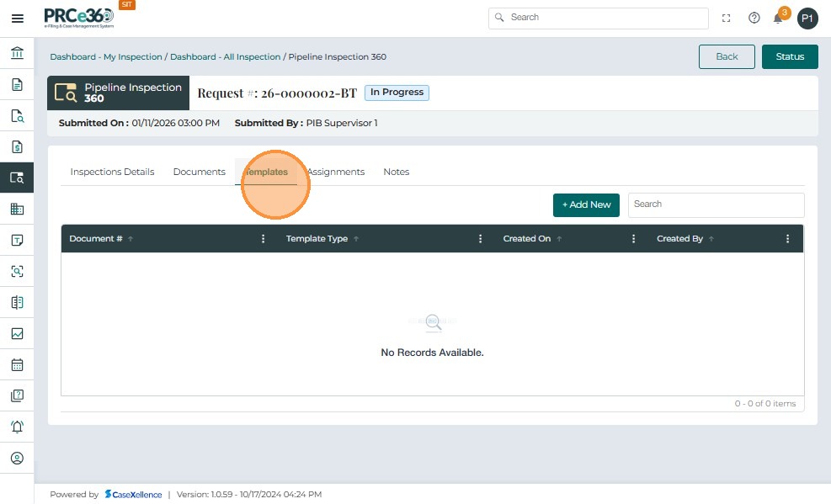
Task: Go to Dashboard - All Inspection breadcrumb
Action: [x=226, y=56]
